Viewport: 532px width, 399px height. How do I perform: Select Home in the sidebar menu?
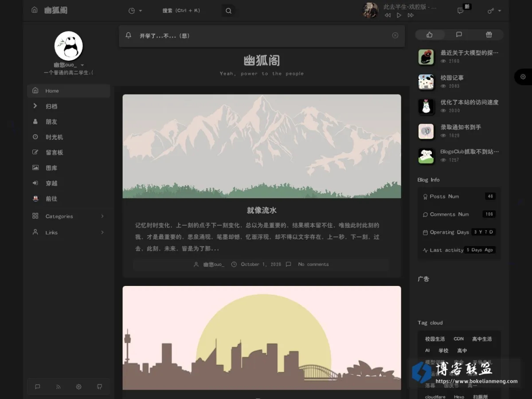tap(69, 91)
